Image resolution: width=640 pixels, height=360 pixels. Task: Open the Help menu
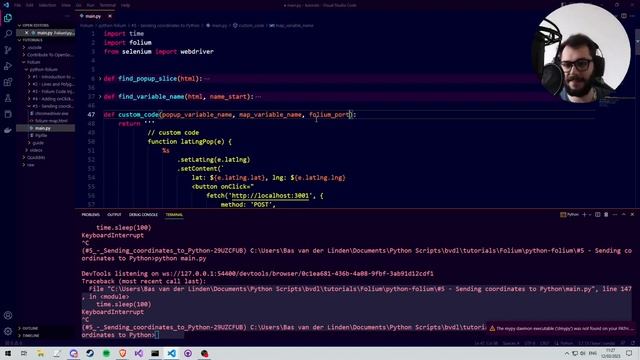[x=125, y=5]
